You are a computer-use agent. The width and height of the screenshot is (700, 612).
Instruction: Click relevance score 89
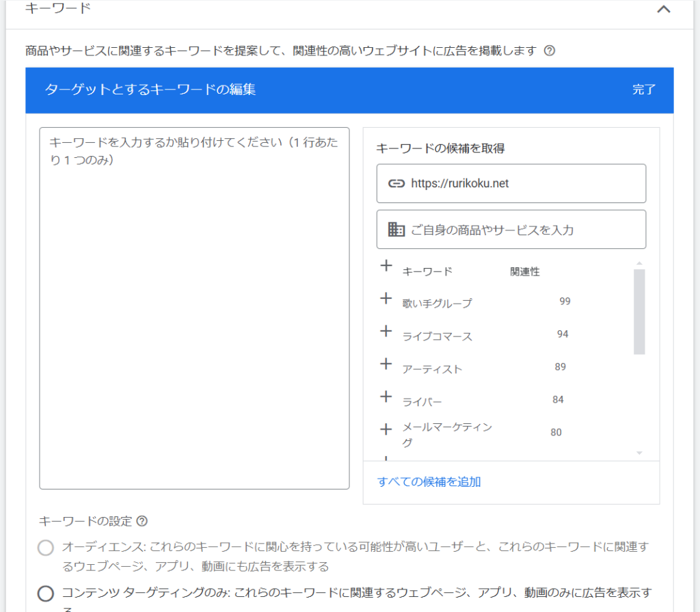561,367
